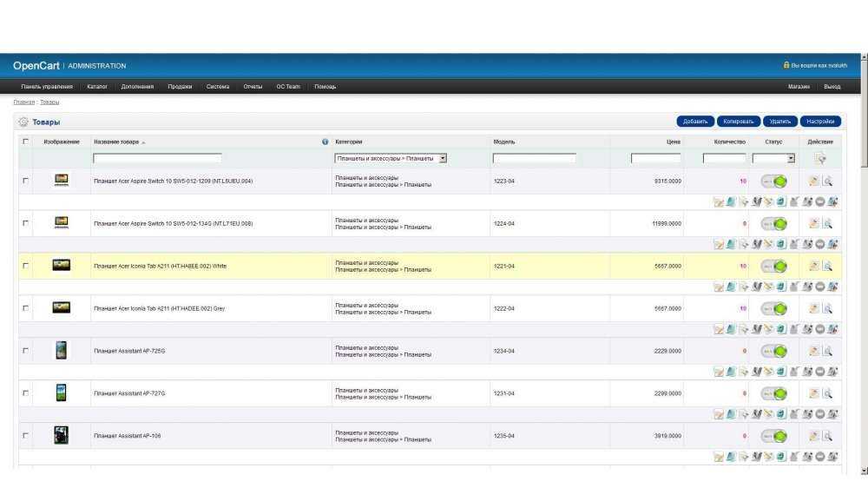Click the Добавить button
Image resolution: width=868 pixels, height=488 pixels.
point(695,122)
